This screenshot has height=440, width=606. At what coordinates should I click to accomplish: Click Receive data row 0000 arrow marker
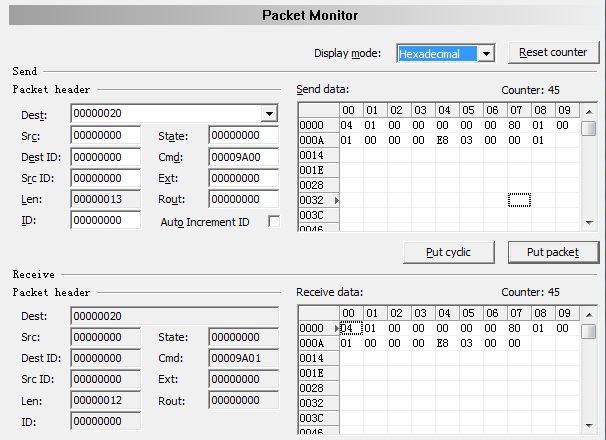coord(337,328)
